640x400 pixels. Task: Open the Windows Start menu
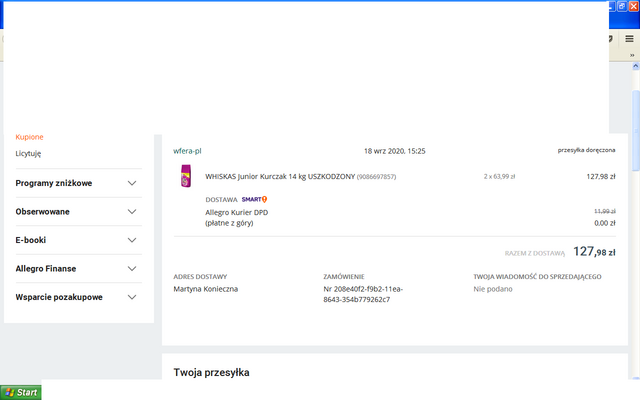(x=21, y=392)
